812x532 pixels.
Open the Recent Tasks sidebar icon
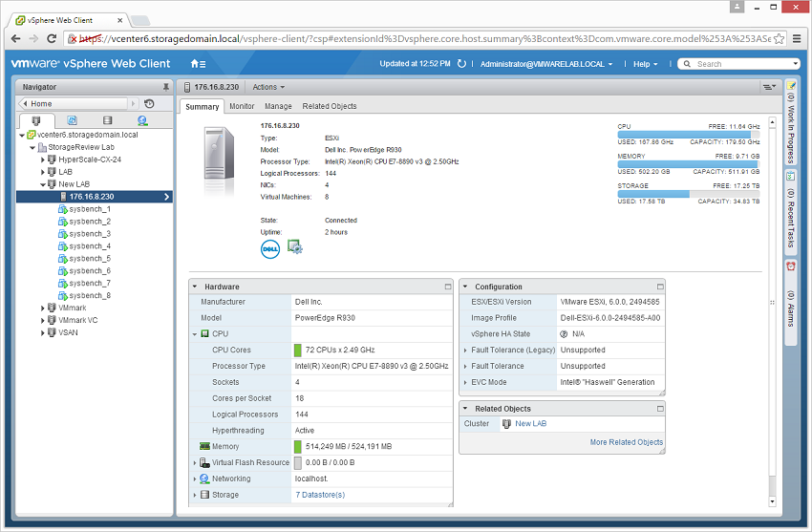tap(791, 177)
